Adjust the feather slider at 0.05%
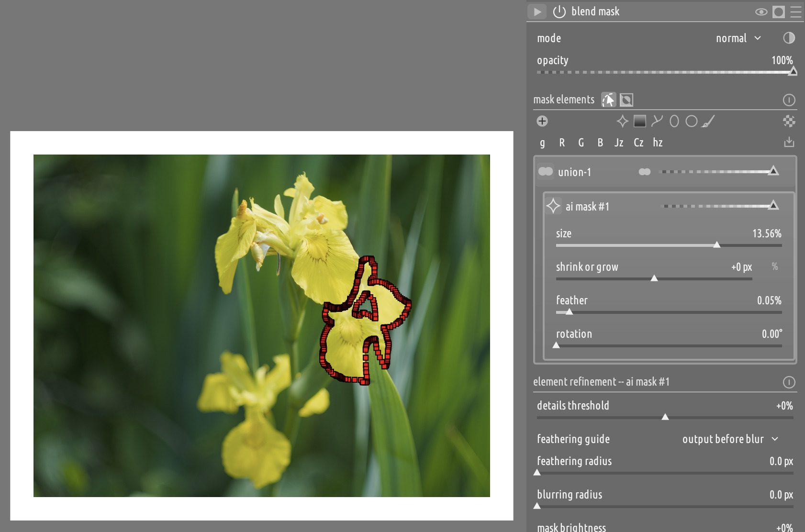 click(669, 312)
